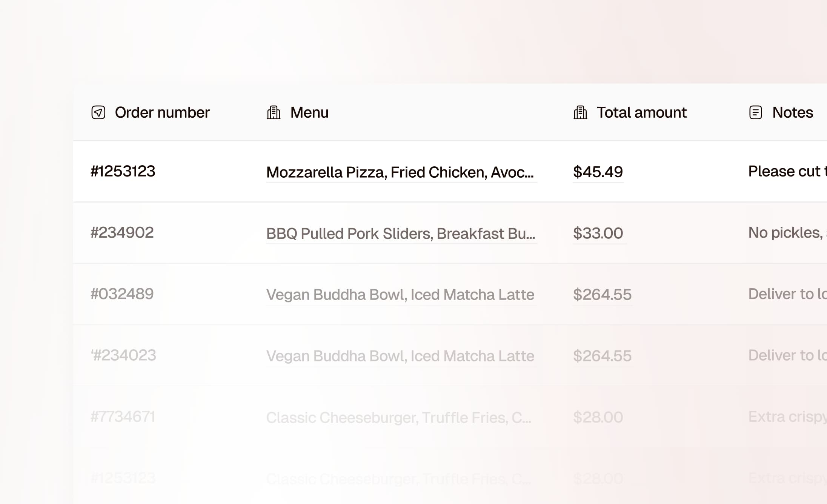The width and height of the screenshot is (827, 504).
Task: Select order #234023
Action: [x=124, y=355]
